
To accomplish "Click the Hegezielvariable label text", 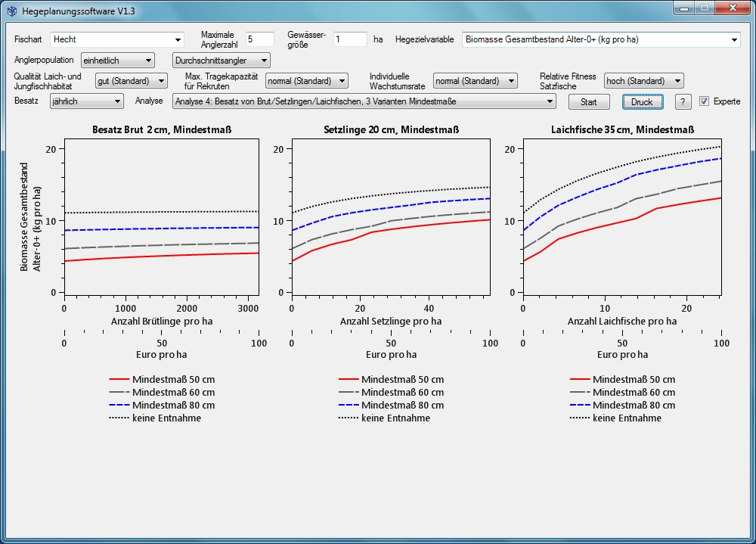I will tap(425, 39).
